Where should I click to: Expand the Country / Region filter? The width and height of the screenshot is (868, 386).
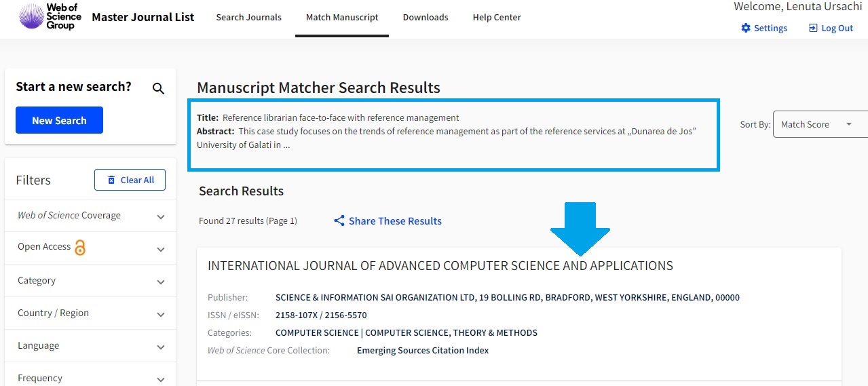tap(91, 313)
